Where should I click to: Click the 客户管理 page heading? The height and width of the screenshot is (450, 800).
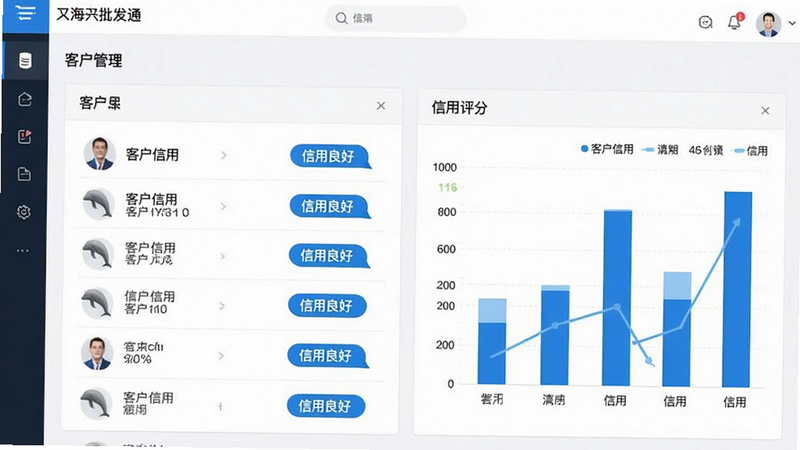93,61
